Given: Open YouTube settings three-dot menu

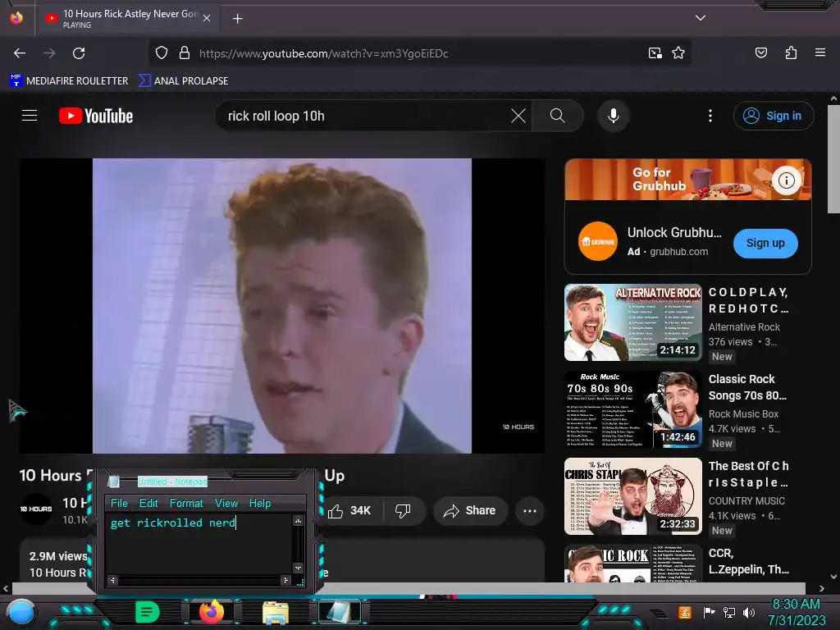Looking at the screenshot, I should click(710, 116).
